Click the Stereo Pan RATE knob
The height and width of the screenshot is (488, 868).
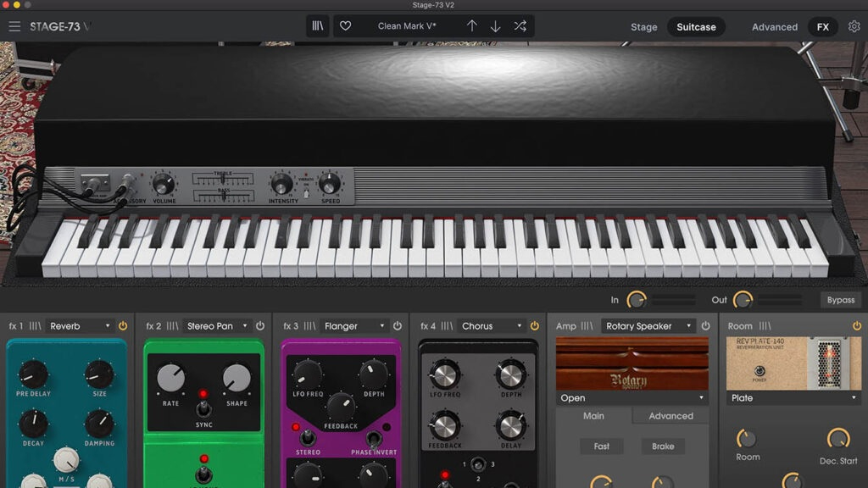[170, 379]
